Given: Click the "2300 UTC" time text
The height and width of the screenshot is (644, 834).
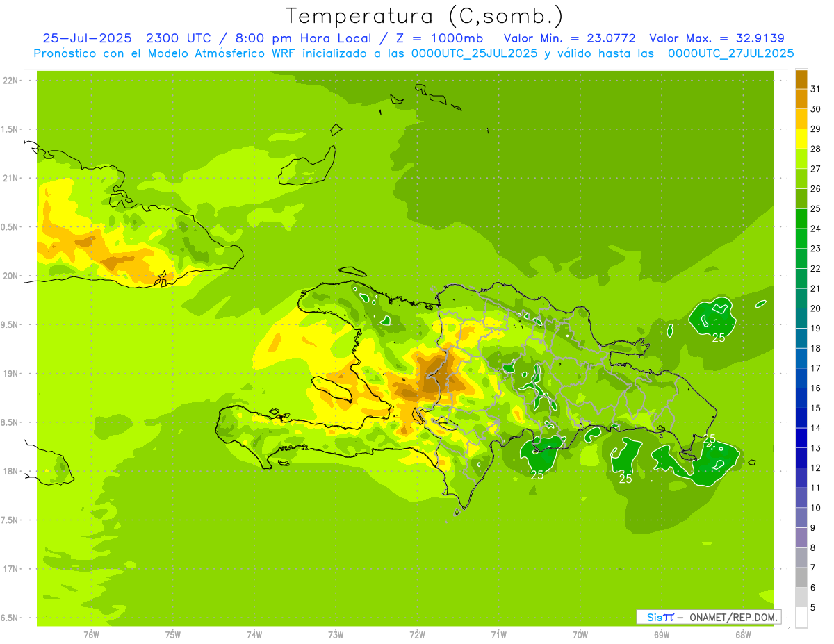Looking at the screenshot, I should pyautogui.click(x=178, y=38).
